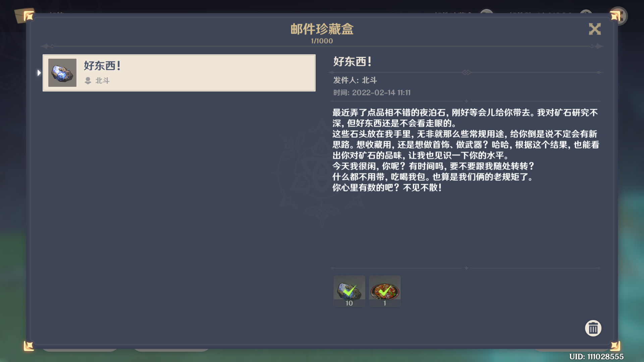Click the quantity 10 under jade attachment

point(349,303)
